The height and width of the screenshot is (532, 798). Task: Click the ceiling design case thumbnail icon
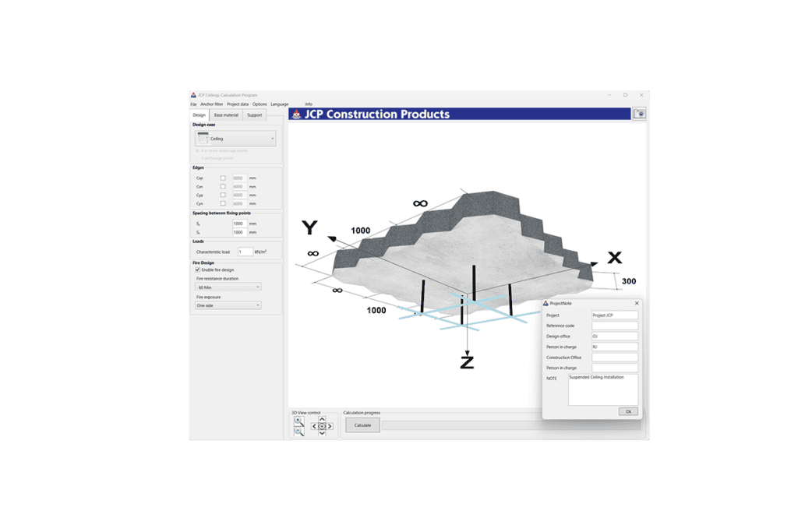[203, 138]
